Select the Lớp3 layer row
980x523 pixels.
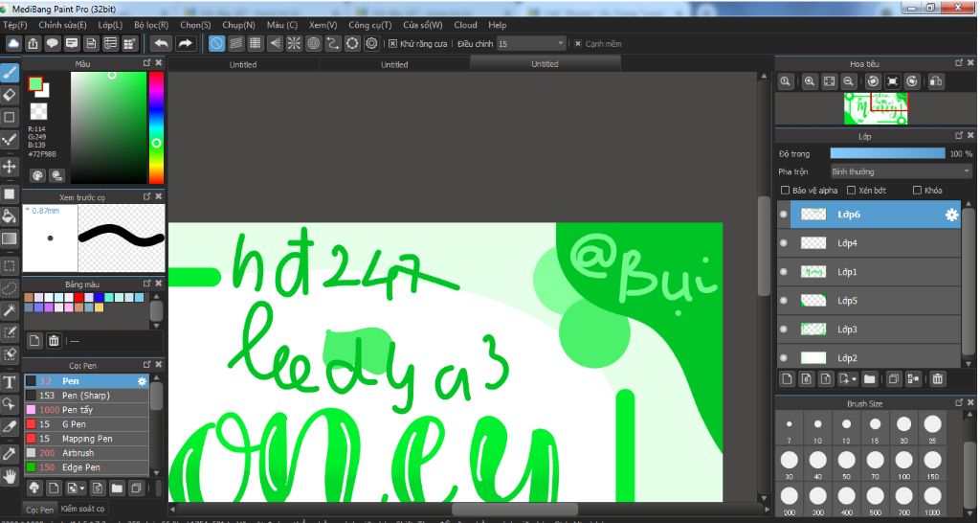[869, 330]
